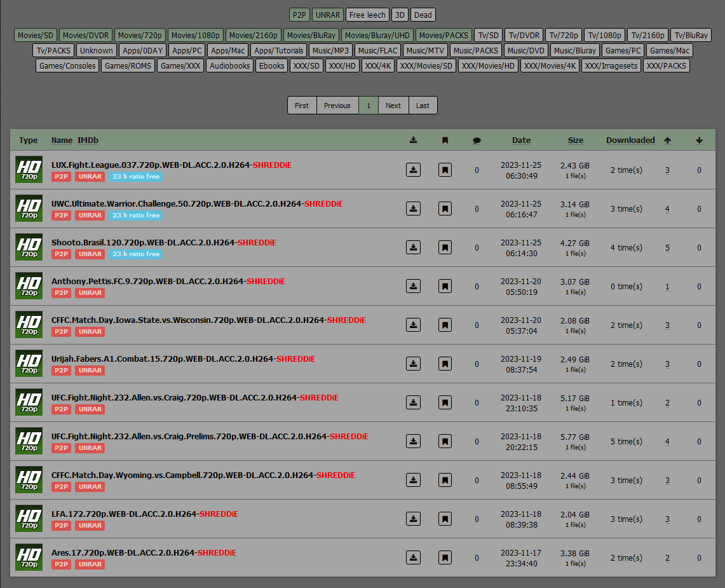The width and height of the screenshot is (725, 588).
Task: Open CFFC.Match.Day.Wyoming.vs.Campbell torrent details
Action: pos(182,475)
